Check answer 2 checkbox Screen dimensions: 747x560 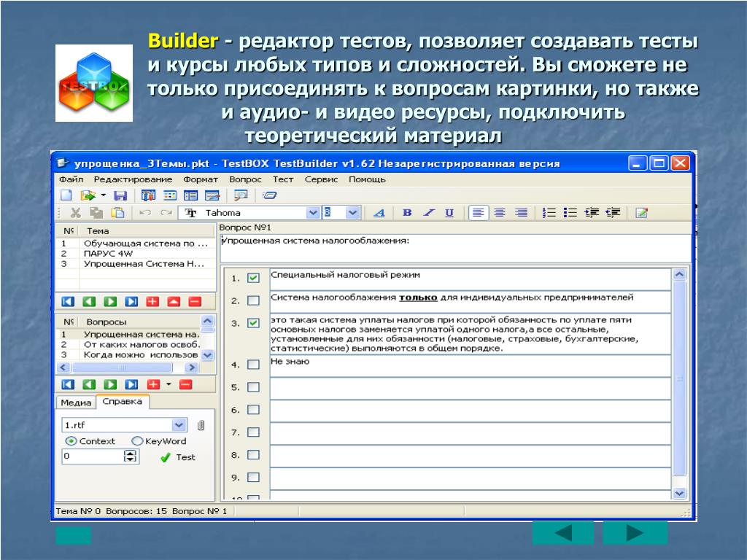253,300
